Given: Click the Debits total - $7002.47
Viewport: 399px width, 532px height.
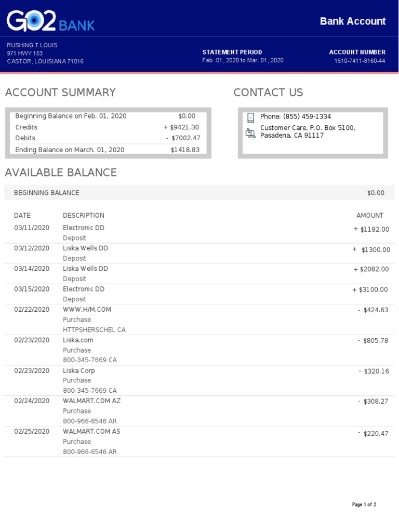Looking at the screenshot, I should [183, 138].
